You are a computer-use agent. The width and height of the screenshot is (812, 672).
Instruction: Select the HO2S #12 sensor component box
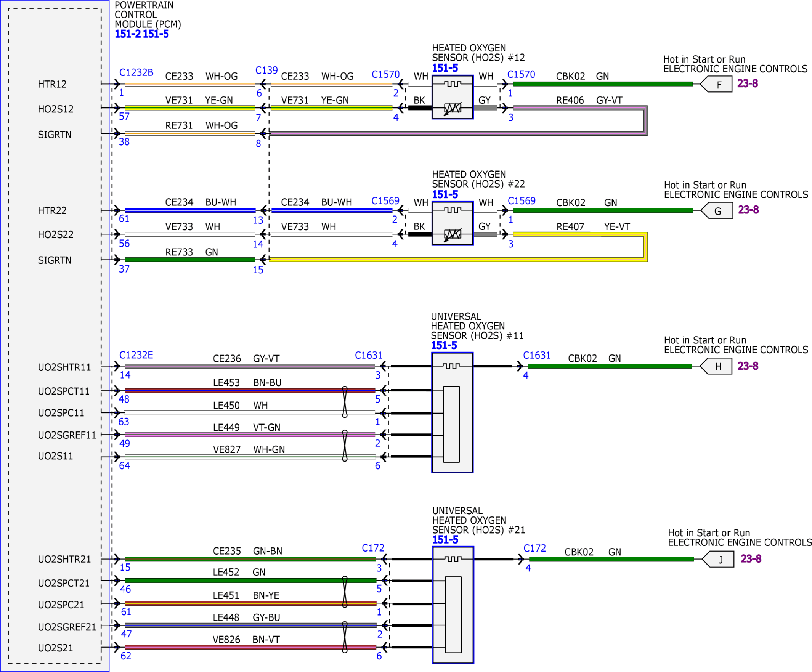[x=453, y=97]
